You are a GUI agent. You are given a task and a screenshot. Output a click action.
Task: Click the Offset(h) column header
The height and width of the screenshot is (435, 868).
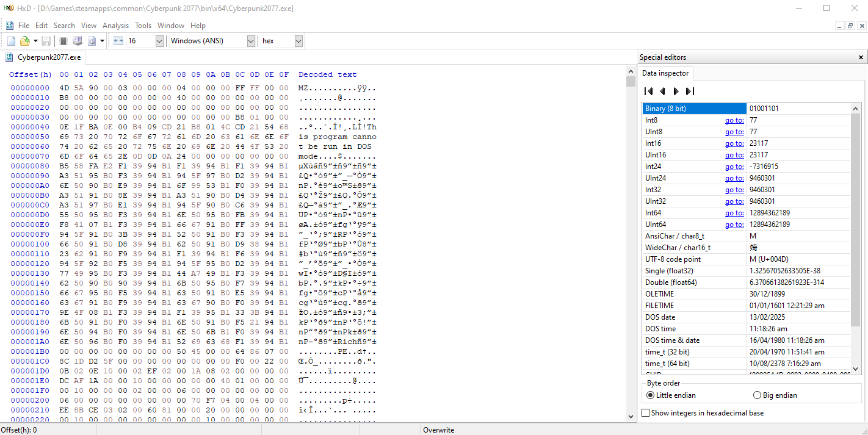tap(31, 74)
